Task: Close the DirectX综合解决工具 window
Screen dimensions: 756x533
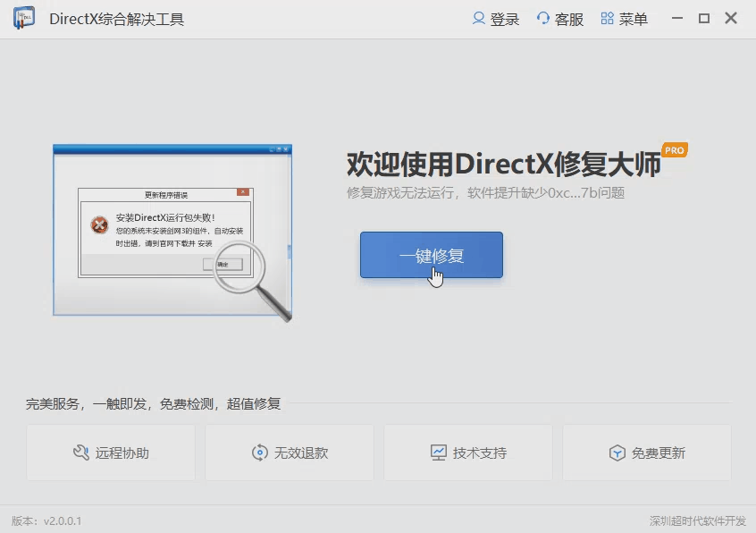Action: tap(731, 19)
